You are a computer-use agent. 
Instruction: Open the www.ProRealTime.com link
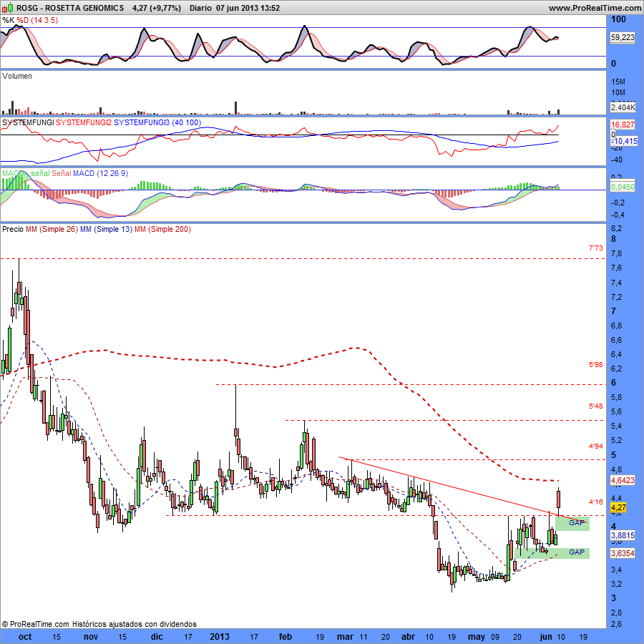[595, 8]
